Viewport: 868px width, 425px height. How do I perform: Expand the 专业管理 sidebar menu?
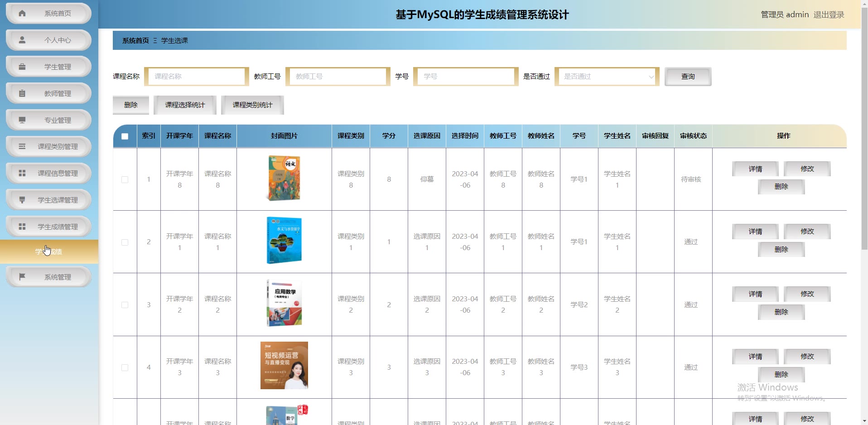(48, 120)
